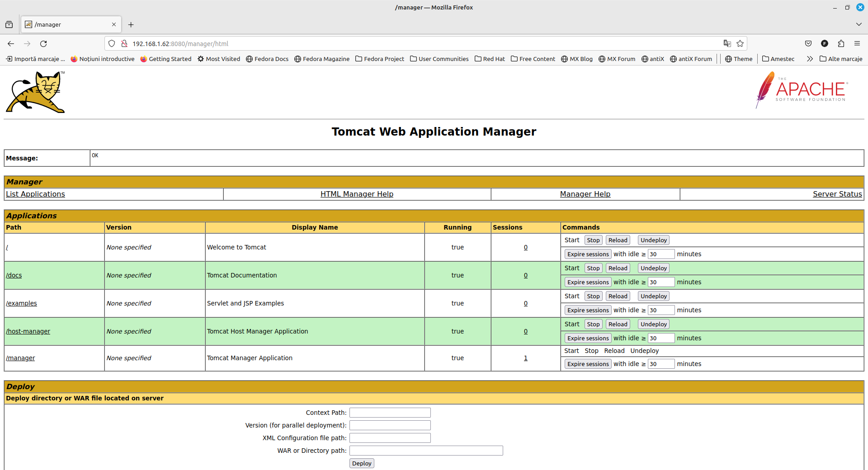Reload the Tomcat Documentation application
The image size is (868, 470).
618,268
